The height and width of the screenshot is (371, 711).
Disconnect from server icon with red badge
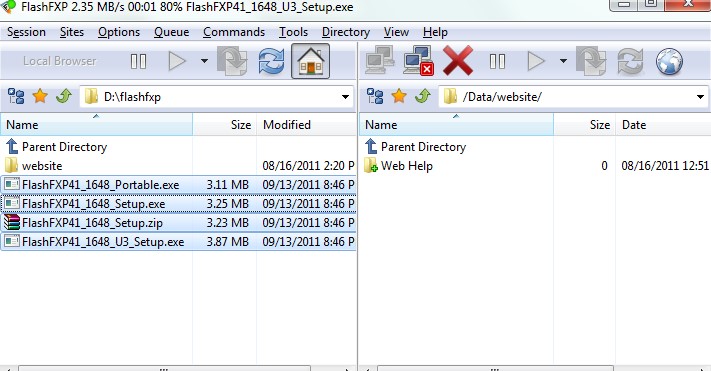coord(419,61)
